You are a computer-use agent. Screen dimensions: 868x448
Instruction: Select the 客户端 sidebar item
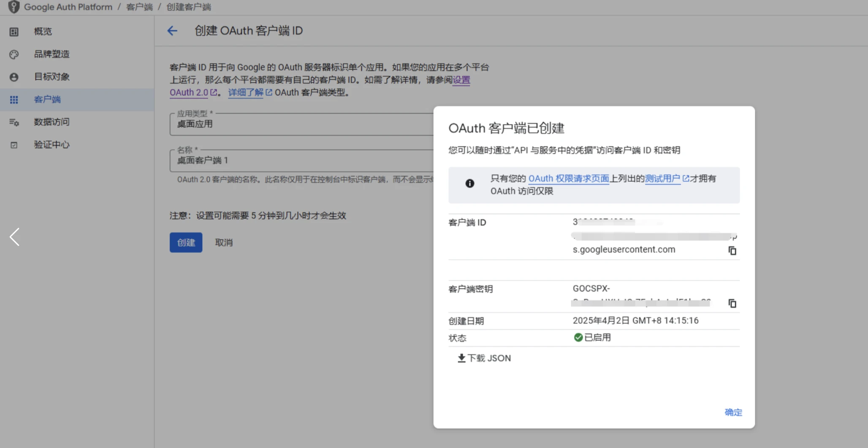tap(77, 100)
